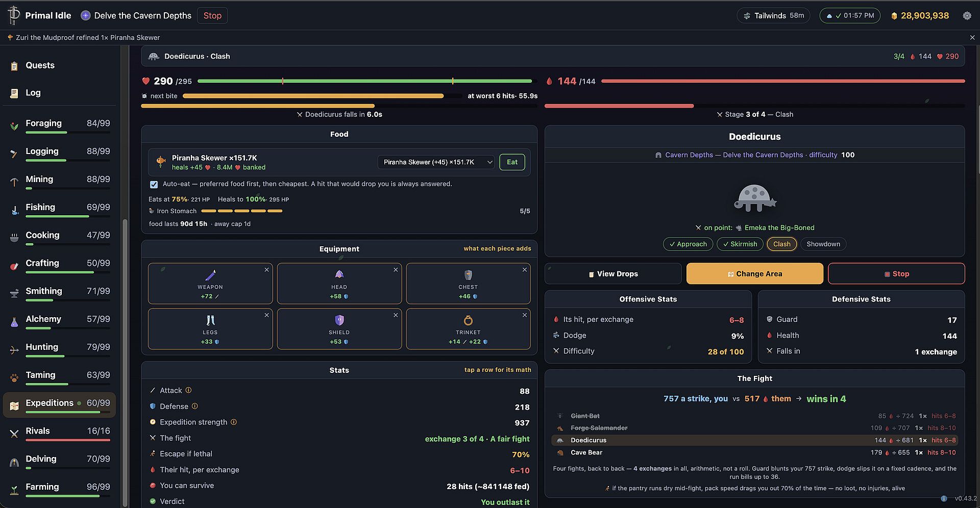Expand 'tap a row for its math'

pos(498,370)
